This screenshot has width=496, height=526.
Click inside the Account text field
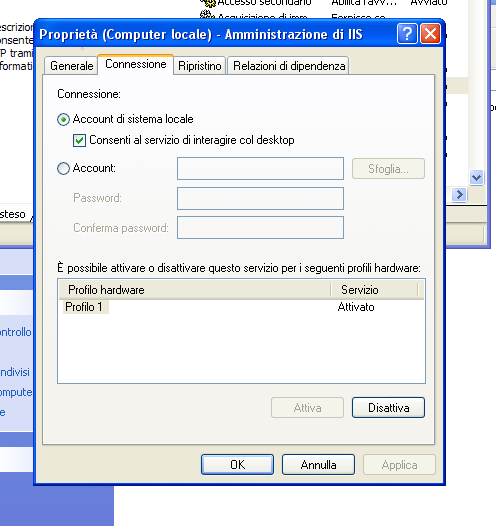[x=260, y=168]
